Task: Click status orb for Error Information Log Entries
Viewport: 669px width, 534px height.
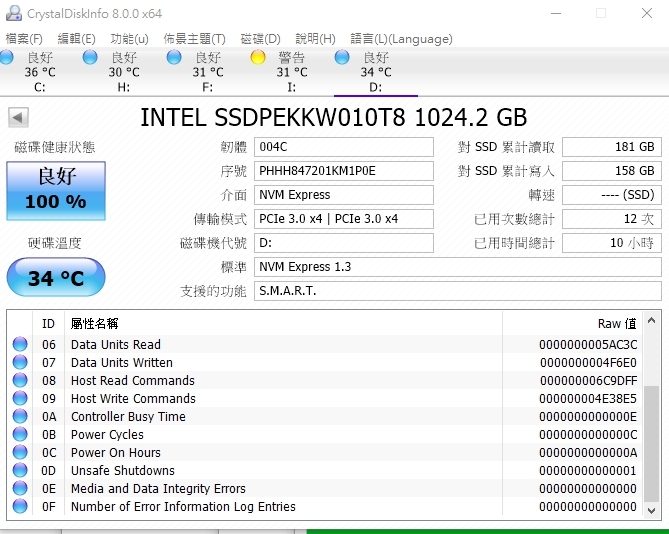Action: point(20,506)
